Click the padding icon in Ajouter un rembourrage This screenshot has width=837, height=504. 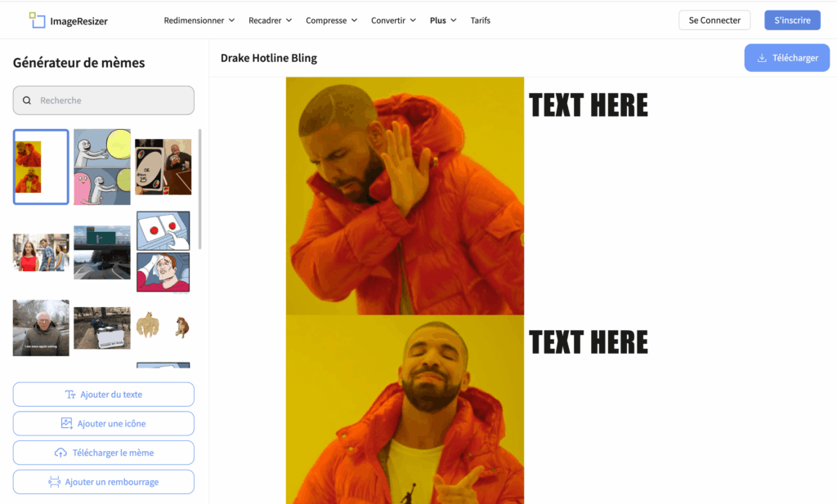[x=55, y=482]
